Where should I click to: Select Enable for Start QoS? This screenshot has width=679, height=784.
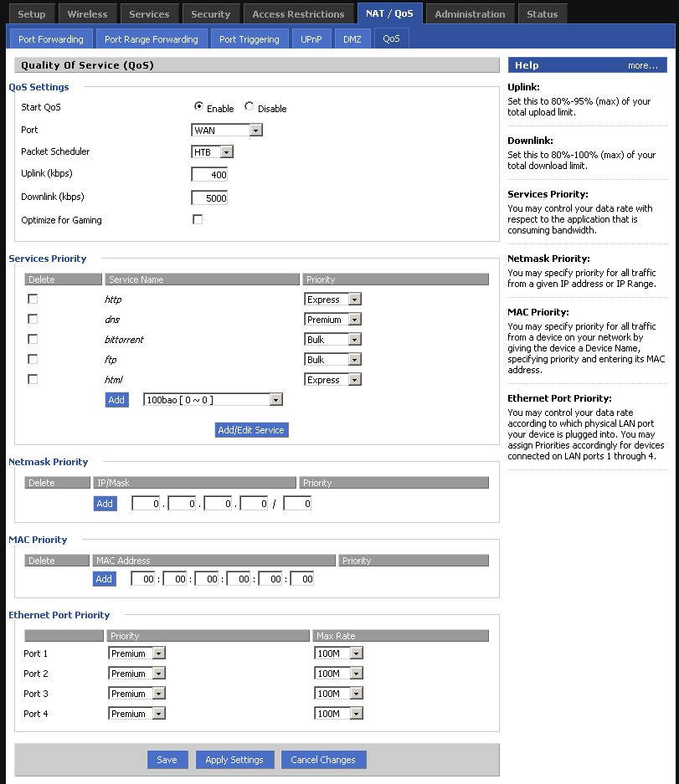coord(198,106)
